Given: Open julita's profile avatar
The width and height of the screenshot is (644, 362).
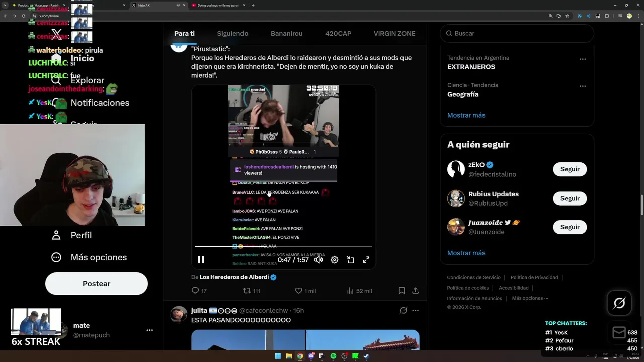Looking at the screenshot, I should click(179, 314).
